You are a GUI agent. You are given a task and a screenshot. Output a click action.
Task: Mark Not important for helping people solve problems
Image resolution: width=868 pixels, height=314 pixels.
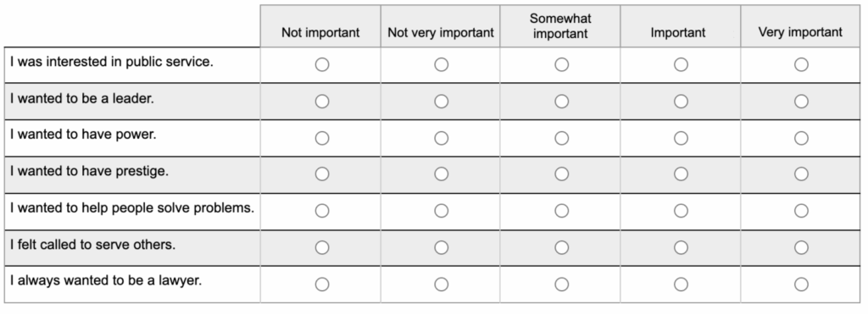321,211
